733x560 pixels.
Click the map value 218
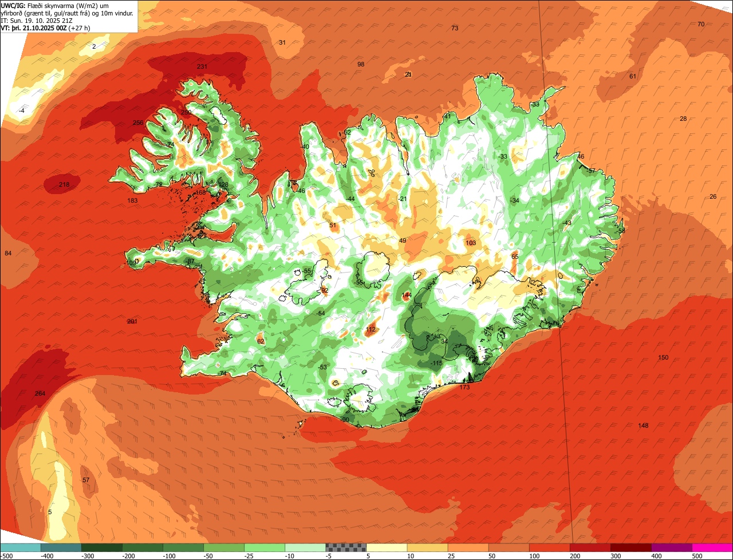coord(64,184)
